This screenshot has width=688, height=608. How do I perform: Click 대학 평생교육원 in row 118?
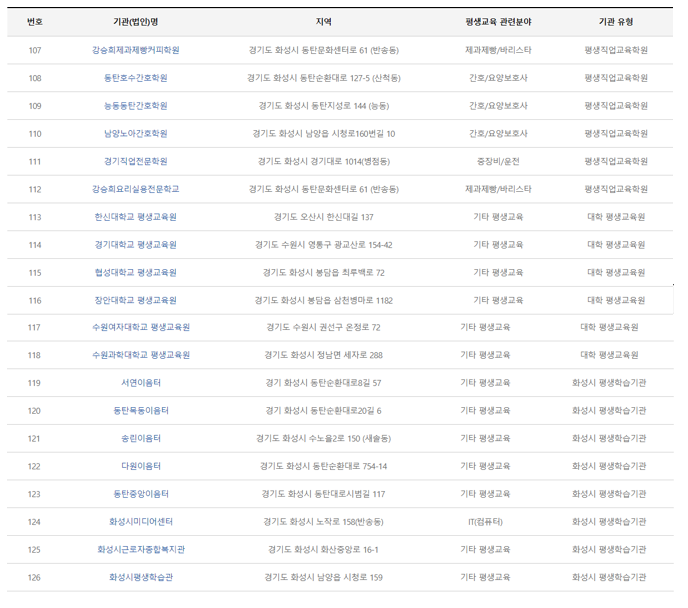pyautogui.click(x=609, y=355)
